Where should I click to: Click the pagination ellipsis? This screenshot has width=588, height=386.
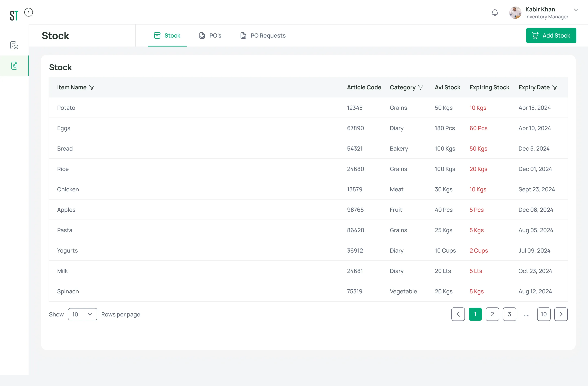click(x=527, y=315)
